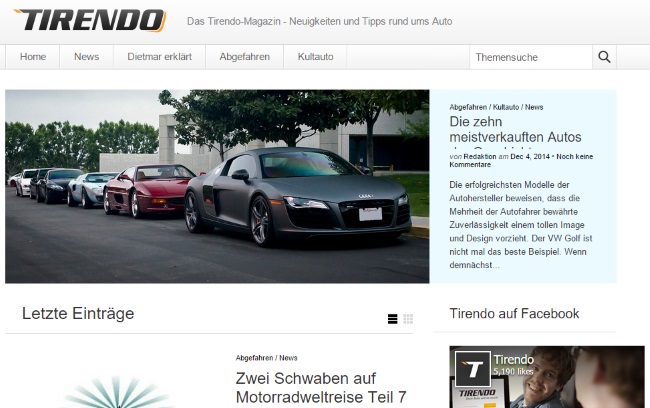Open 'Zwei Schwaben auf Motorradweltreise Teil 7' article
The width and height of the screenshot is (650, 408).
[320, 388]
